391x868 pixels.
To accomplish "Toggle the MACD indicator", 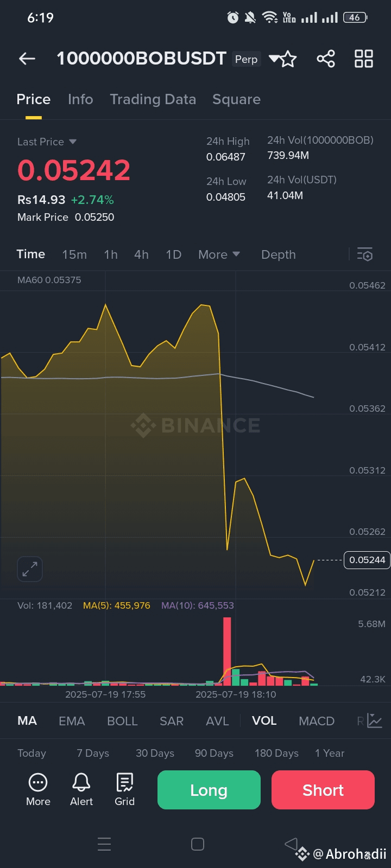I will pyautogui.click(x=317, y=721).
